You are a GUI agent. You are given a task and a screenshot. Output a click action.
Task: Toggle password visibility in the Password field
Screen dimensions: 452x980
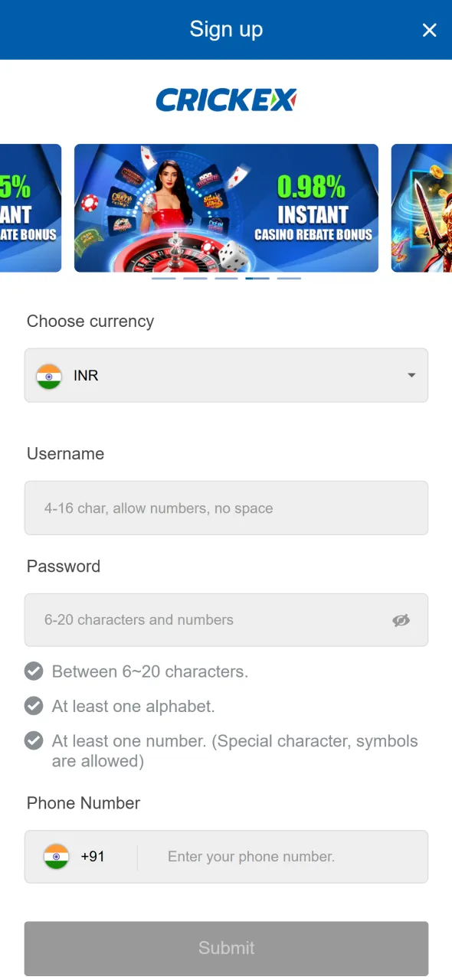[401, 620]
